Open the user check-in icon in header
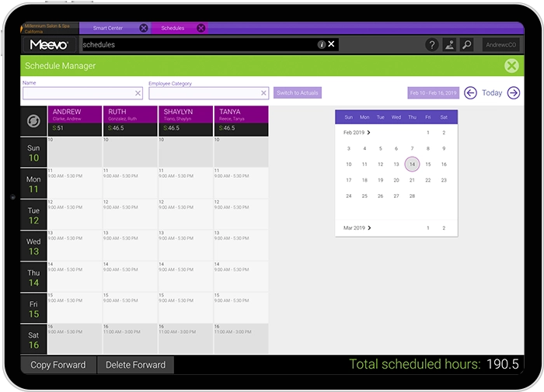The width and height of the screenshot is (544, 392). [449, 45]
